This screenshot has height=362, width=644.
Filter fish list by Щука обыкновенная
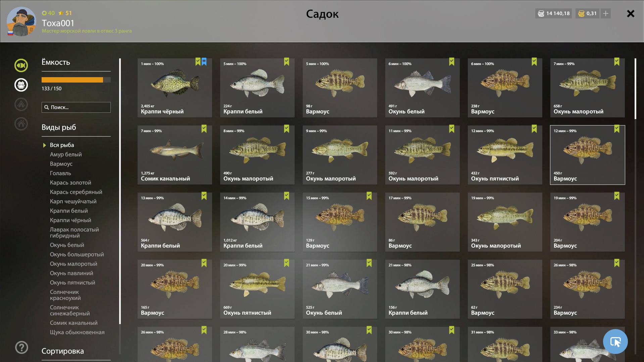click(77, 332)
